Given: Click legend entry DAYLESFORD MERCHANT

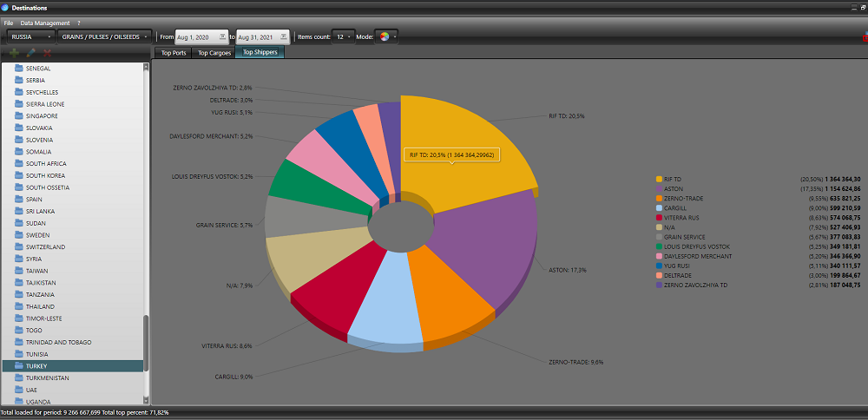Looking at the screenshot, I should pos(698,256).
